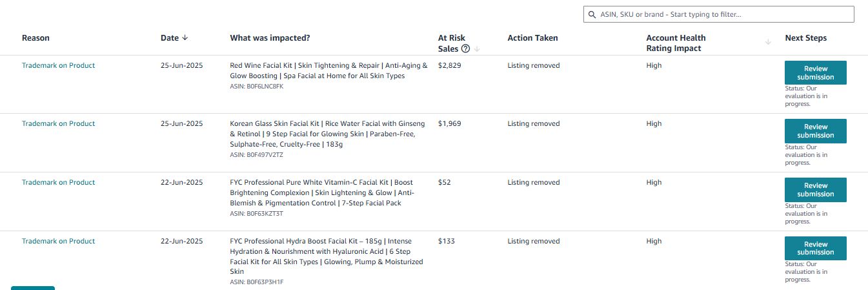Click the At Risk Sales column header

452,43
